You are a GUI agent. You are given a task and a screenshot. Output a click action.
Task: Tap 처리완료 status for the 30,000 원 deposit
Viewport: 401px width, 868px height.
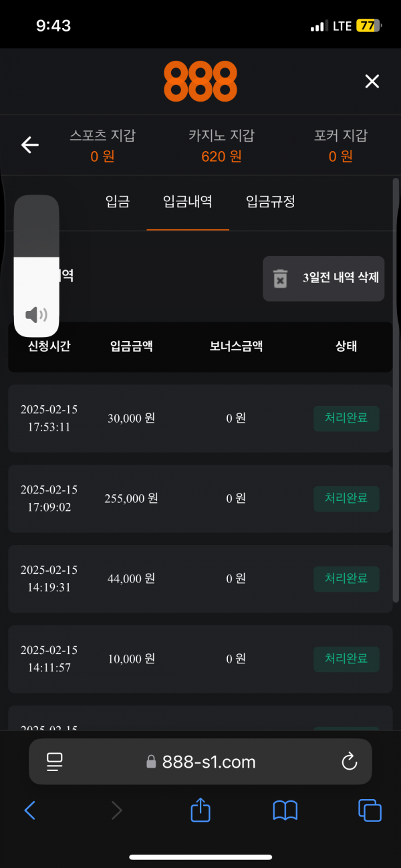point(346,419)
